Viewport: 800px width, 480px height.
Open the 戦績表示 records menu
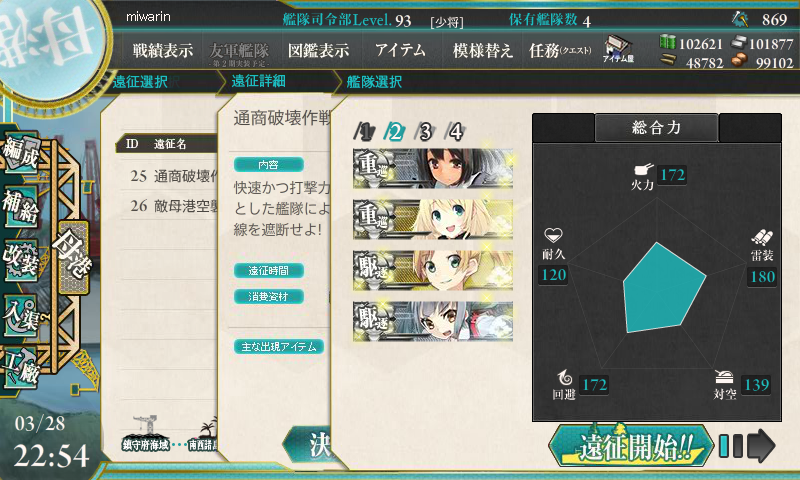click(x=163, y=50)
